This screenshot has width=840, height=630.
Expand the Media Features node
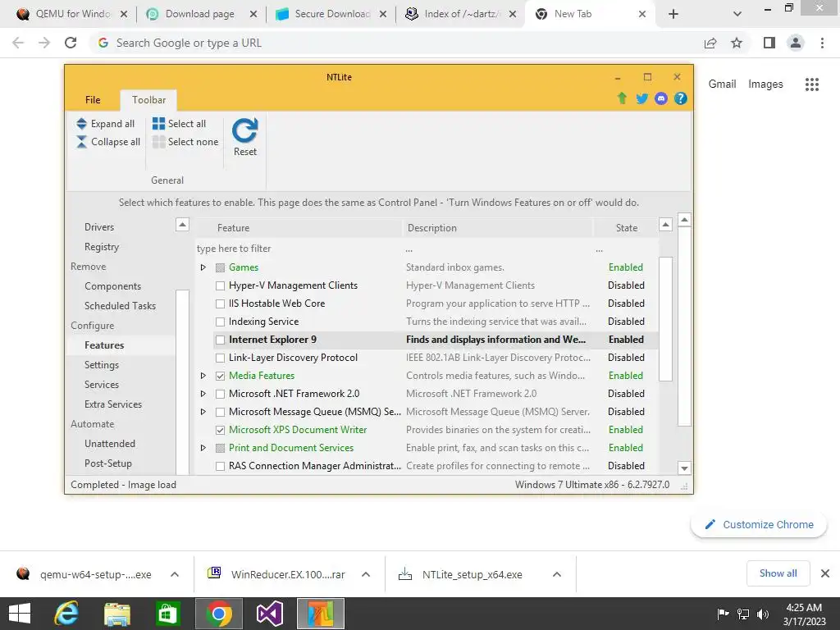(203, 376)
